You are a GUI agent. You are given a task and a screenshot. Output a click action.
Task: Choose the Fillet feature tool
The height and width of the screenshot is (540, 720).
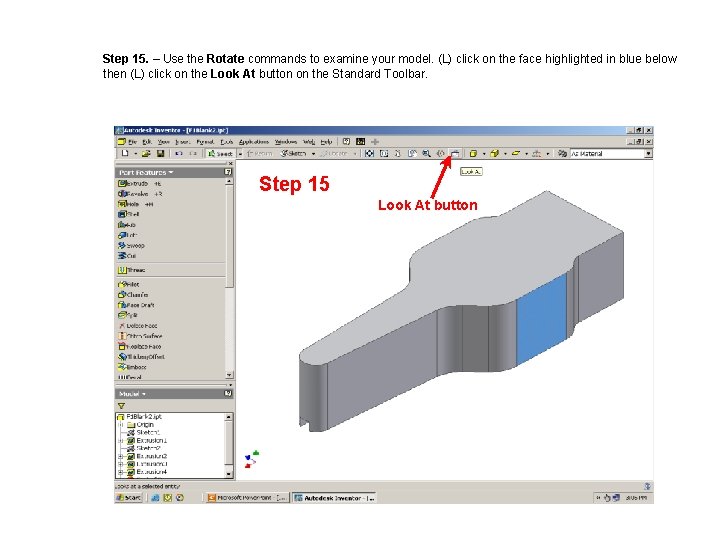(x=129, y=284)
